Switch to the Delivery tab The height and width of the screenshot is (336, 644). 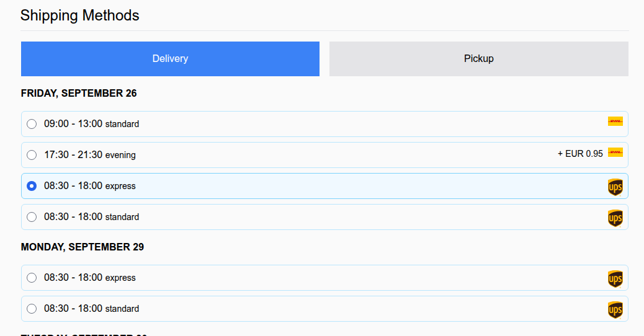pos(170,59)
